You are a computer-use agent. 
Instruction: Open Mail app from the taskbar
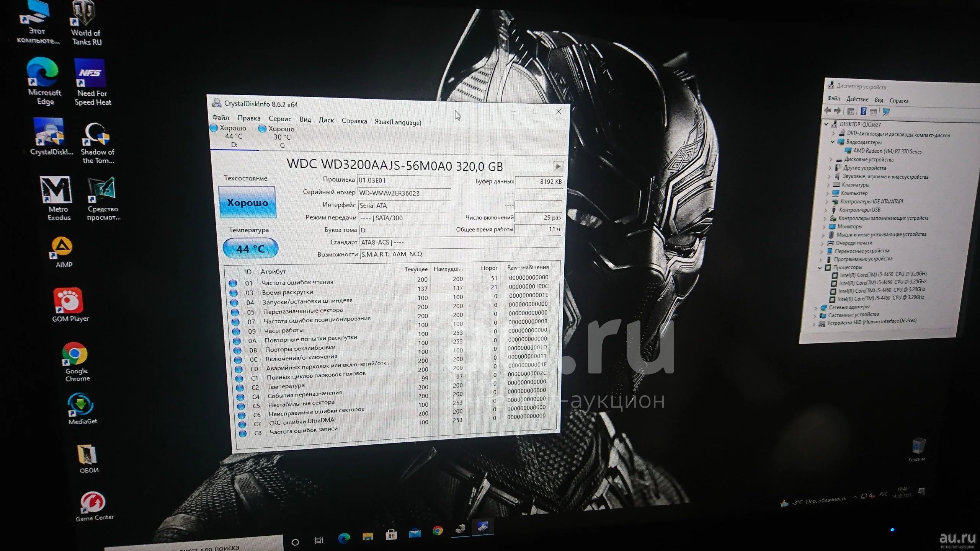coord(415,533)
